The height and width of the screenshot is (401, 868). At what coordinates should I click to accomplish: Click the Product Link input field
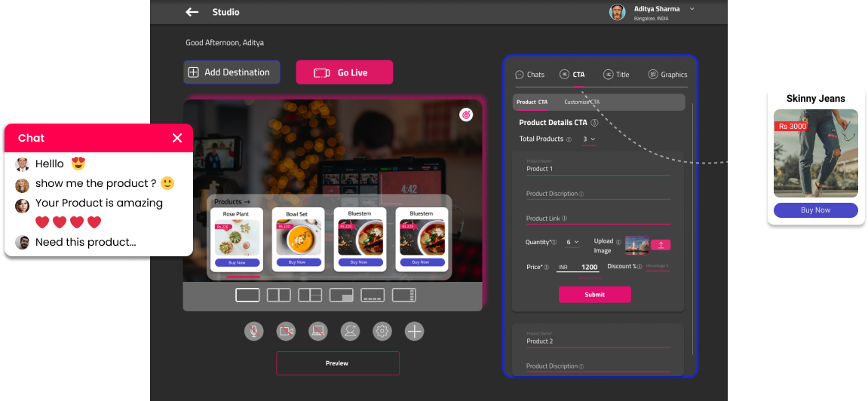(597, 219)
